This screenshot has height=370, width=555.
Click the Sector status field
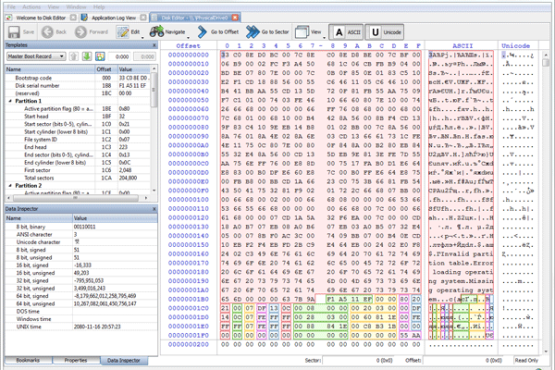point(359,360)
